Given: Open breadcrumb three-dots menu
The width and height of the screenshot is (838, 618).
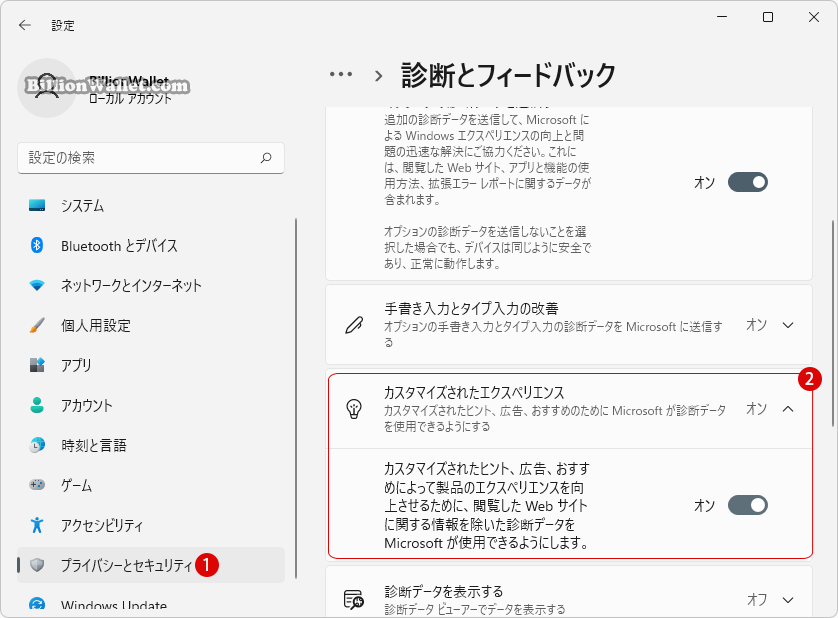Looking at the screenshot, I should (x=341, y=74).
